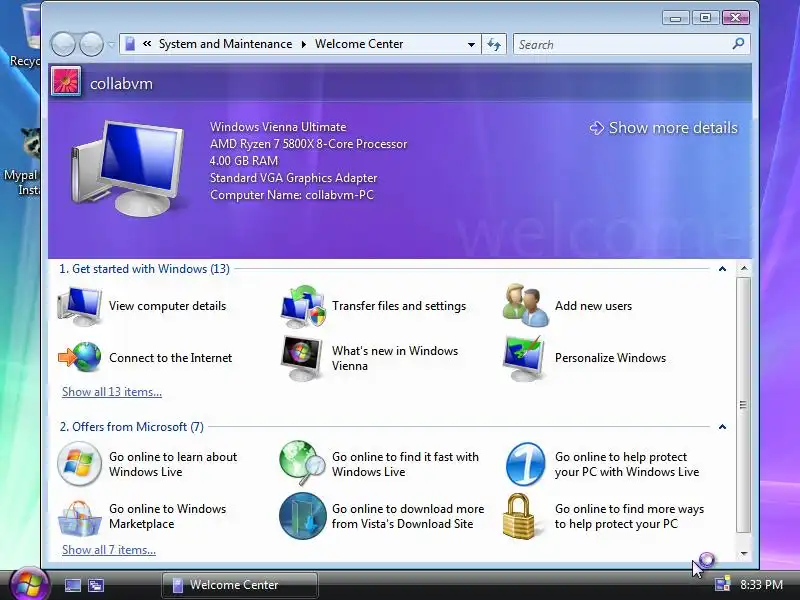The width and height of the screenshot is (800, 600).
Task: Select Welcome Center in the breadcrumb
Action: pos(359,44)
